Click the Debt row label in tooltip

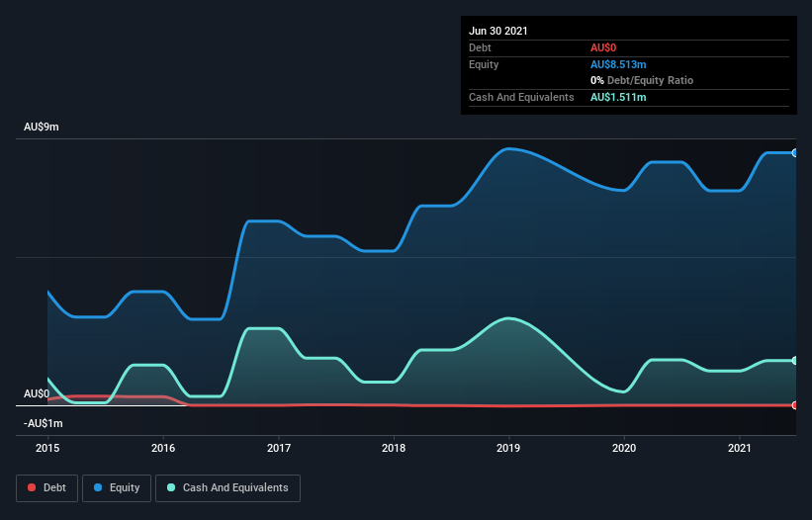click(x=480, y=48)
